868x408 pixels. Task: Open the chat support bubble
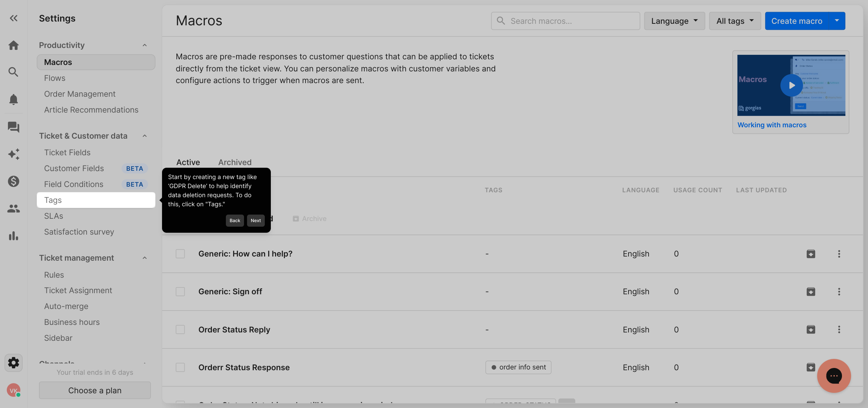(834, 376)
